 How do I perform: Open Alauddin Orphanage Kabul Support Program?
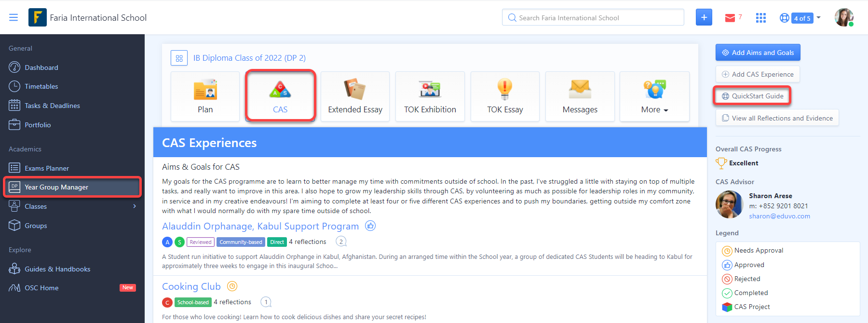260,226
